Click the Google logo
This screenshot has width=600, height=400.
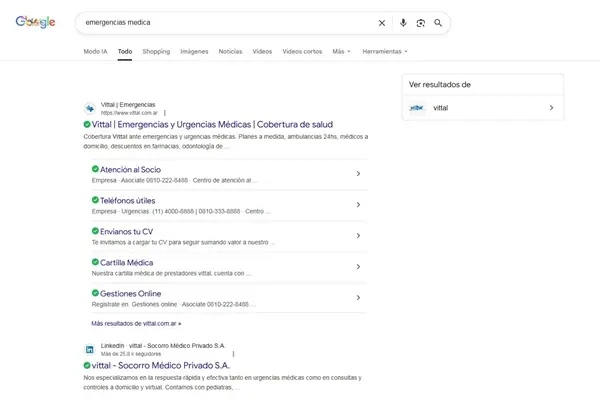(x=35, y=22)
